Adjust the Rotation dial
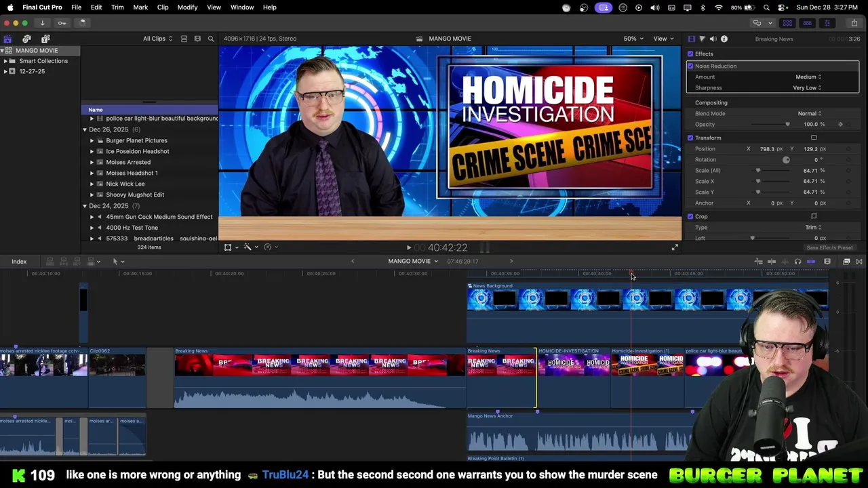This screenshot has width=868, height=488. (786, 160)
